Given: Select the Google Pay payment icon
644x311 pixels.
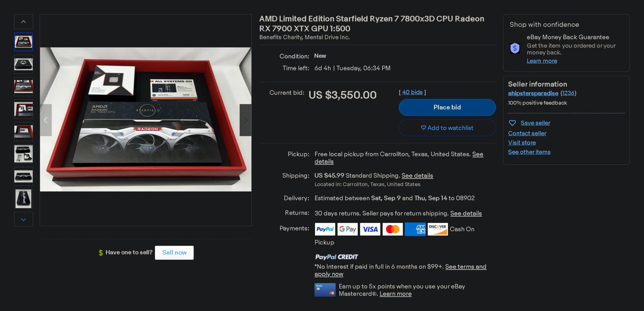Looking at the screenshot, I should pyautogui.click(x=347, y=229).
